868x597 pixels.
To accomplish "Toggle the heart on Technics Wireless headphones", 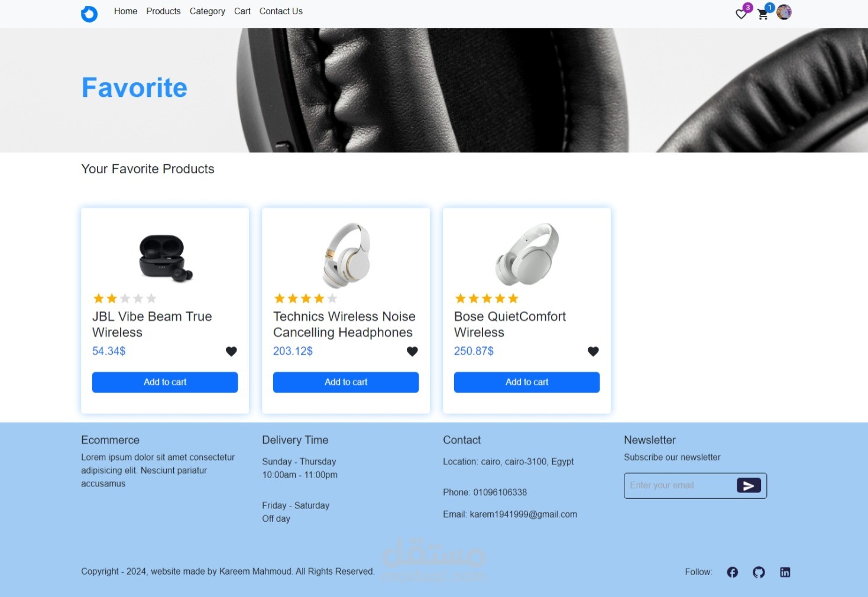I will (412, 351).
